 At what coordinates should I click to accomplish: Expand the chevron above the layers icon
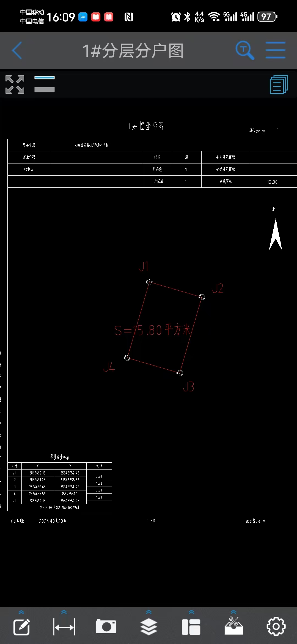(149, 612)
